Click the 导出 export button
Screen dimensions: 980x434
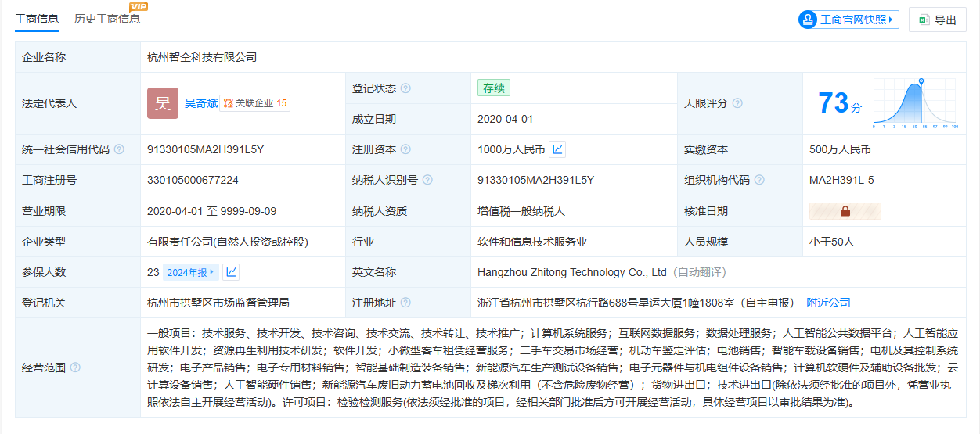(x=937, y=20)
